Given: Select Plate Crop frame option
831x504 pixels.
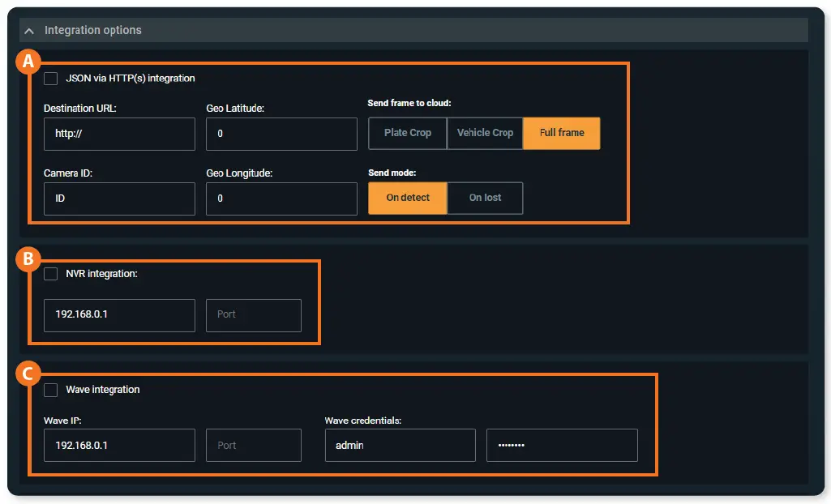Looking at the screenshot, I should [x=408, y=133].
